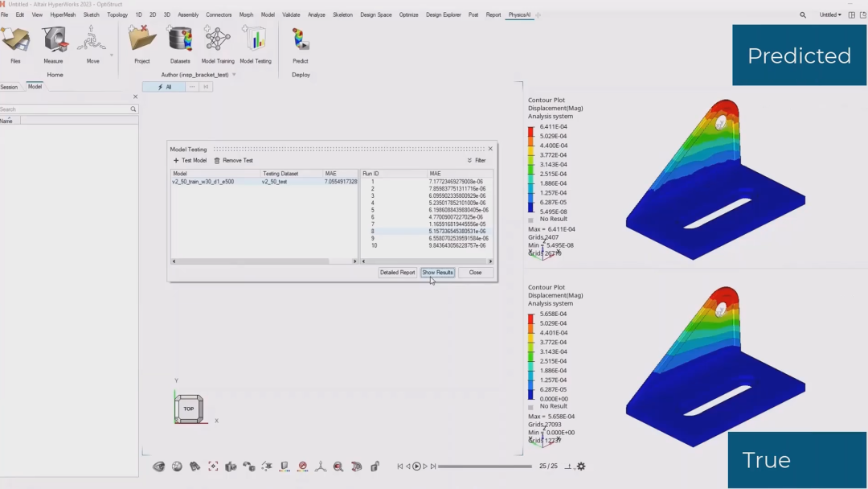Click the Add tab plus icon beside PhysicsAI
868x489 pixels.
pyautogui.click(x=538, y=15)
